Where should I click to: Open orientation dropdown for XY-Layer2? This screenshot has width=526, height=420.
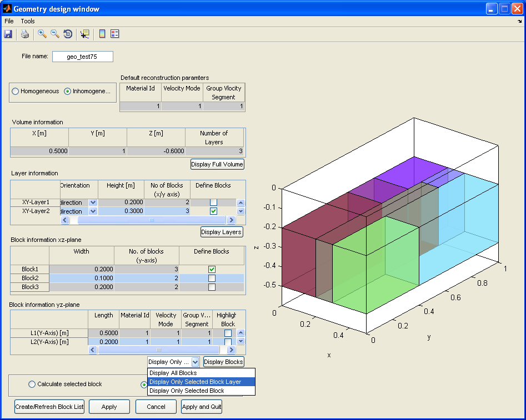pos(93,211)
